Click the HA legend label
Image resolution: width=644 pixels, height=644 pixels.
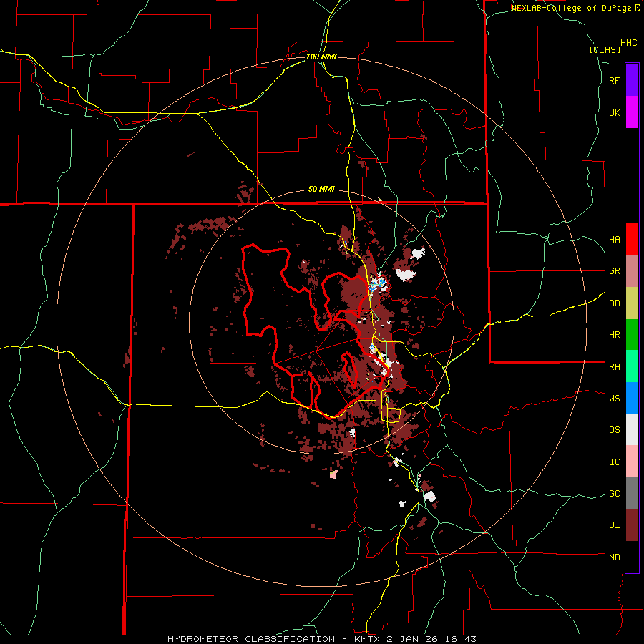(614, 240)
